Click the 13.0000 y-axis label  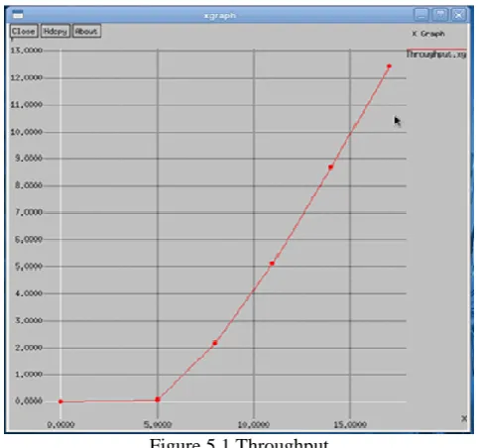pyautogui.click(x=27, y=51)
